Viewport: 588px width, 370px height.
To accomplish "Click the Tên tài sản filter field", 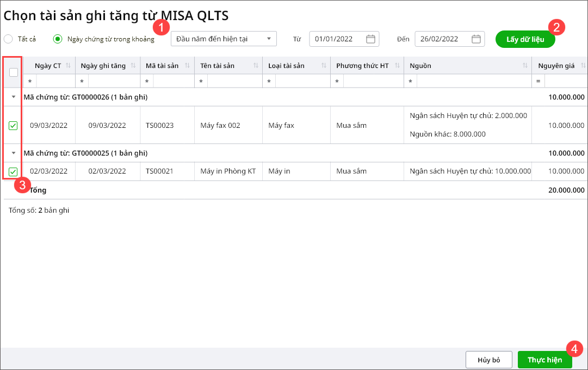I will 234,81.
